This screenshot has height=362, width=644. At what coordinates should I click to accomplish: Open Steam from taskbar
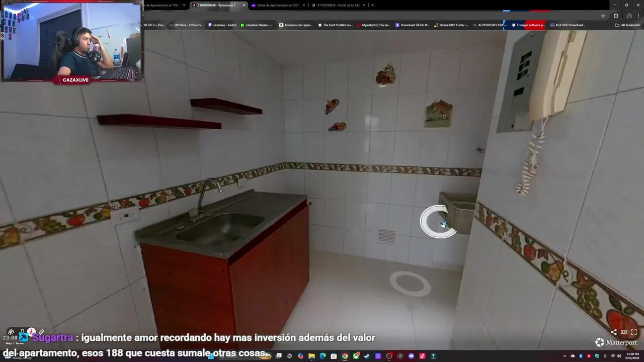pos(367,356)
